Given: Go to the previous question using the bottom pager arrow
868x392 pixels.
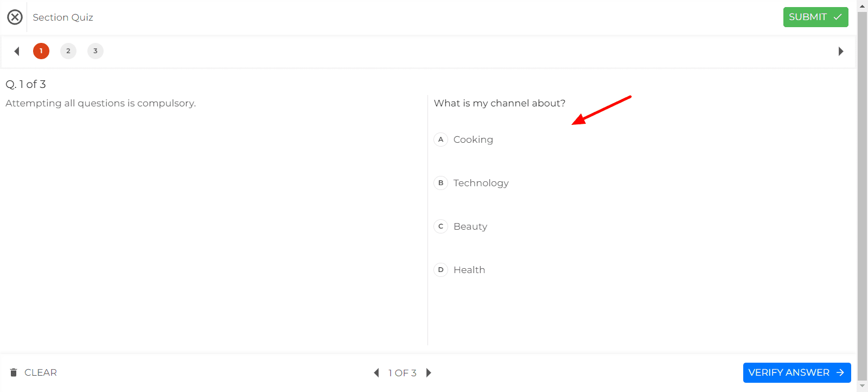Looking at the screenshot, I should (376, 373).
